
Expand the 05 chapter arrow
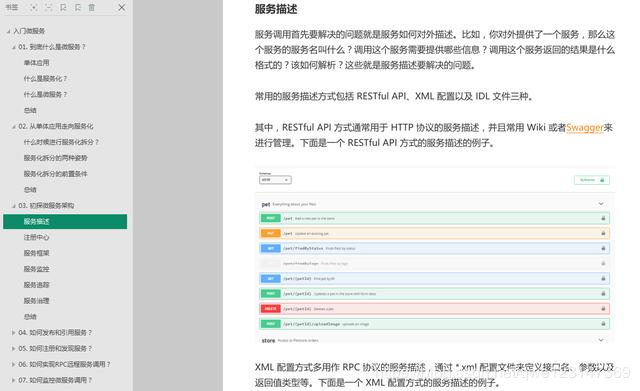pyautogui.click(x=13, y=349)
